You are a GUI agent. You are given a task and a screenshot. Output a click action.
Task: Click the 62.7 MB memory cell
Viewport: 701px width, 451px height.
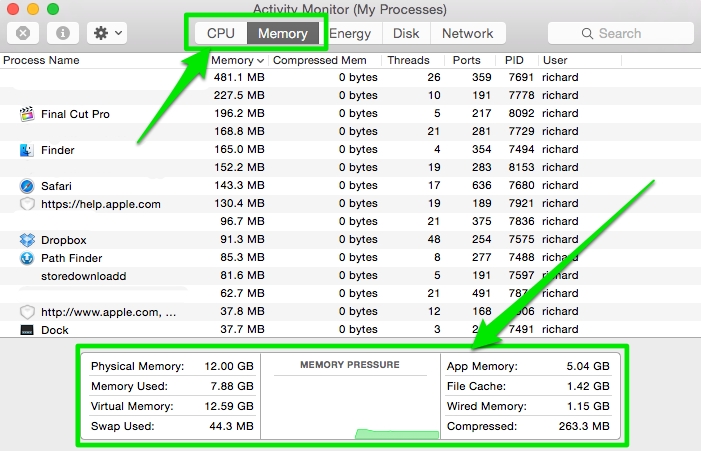(x=242, y=293)
